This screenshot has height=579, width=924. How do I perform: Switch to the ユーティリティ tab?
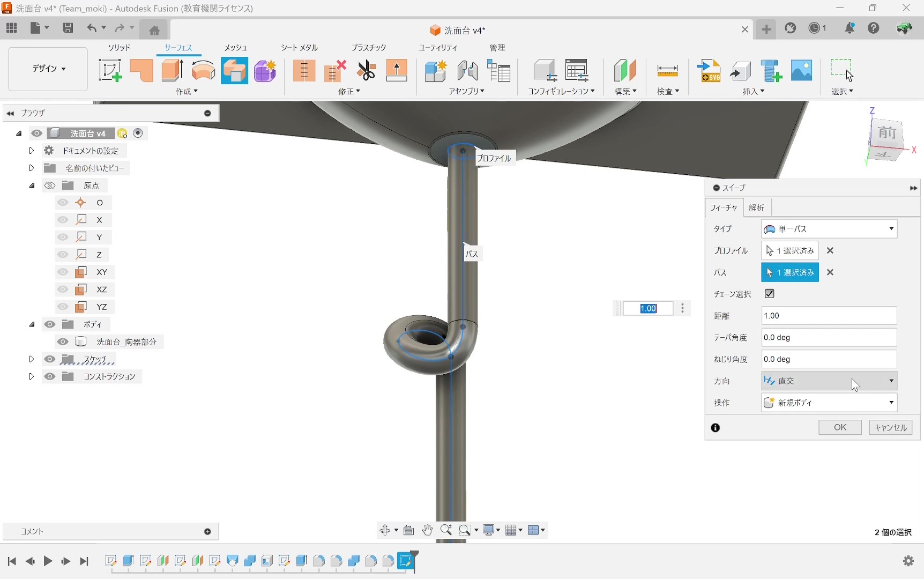[x=438, y=48]
